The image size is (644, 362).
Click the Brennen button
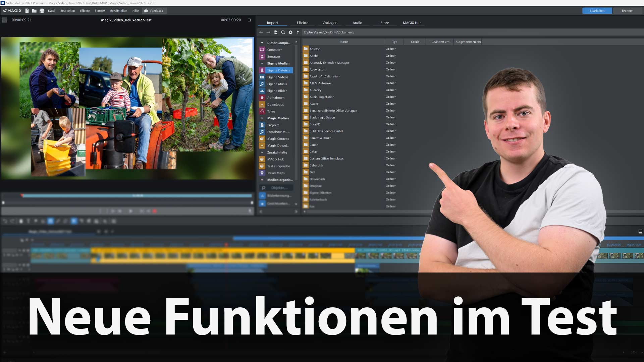pyautogui.click(x=627, y=11)
